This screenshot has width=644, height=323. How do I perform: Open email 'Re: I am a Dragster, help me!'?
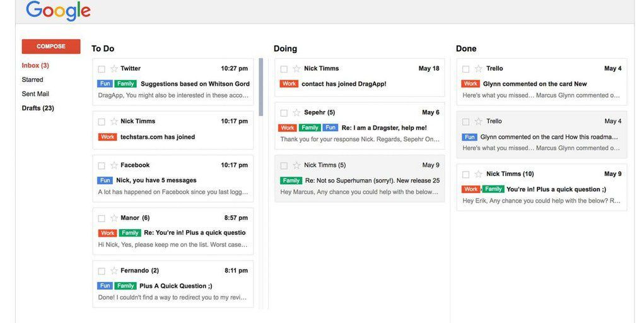(x=360, y=126)
